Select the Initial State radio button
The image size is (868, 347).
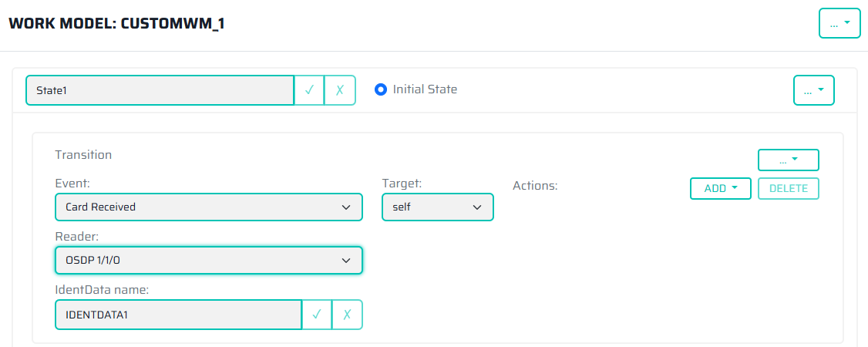coord(380,89)
